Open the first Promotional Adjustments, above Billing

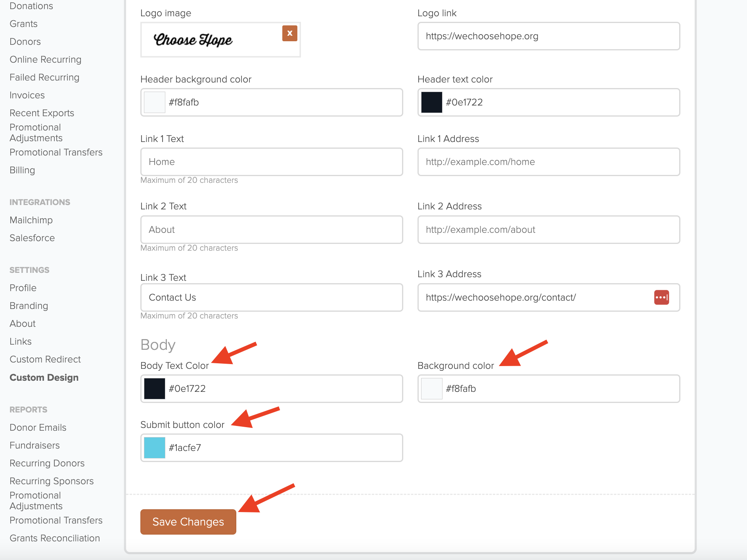click(36, 132)
